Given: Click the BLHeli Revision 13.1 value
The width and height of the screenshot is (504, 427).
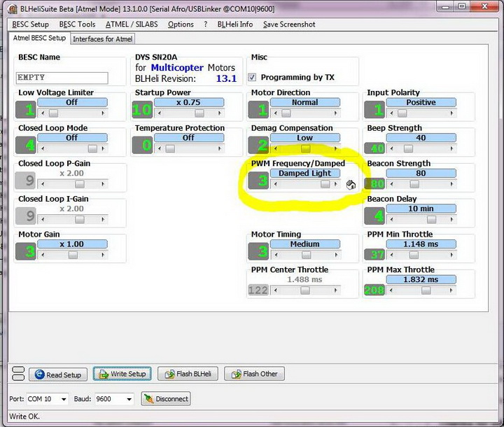Looking at the screenshot, I should [x=226, y=78].
